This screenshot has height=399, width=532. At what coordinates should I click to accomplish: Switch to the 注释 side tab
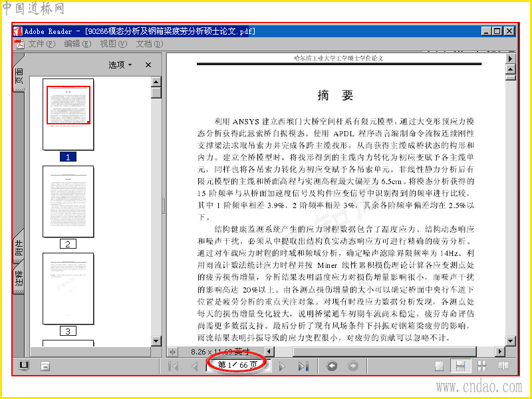pyautogui.click(x=19, y=277)
